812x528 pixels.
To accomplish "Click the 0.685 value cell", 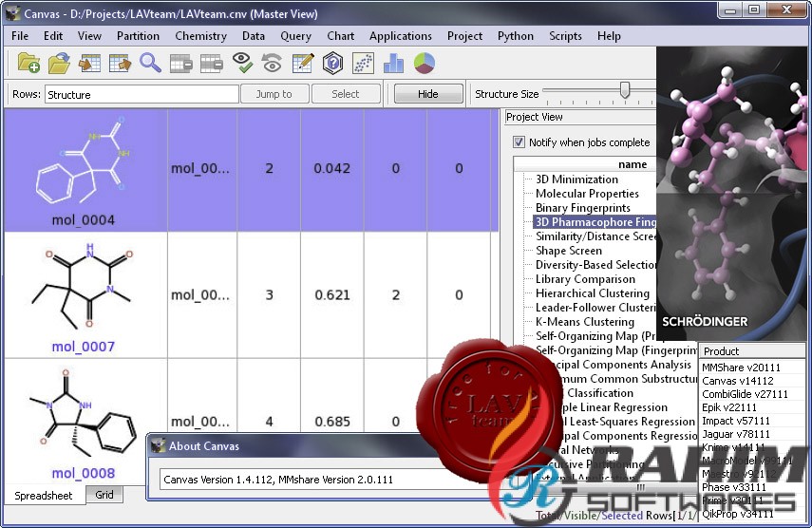I will [332, 422].
